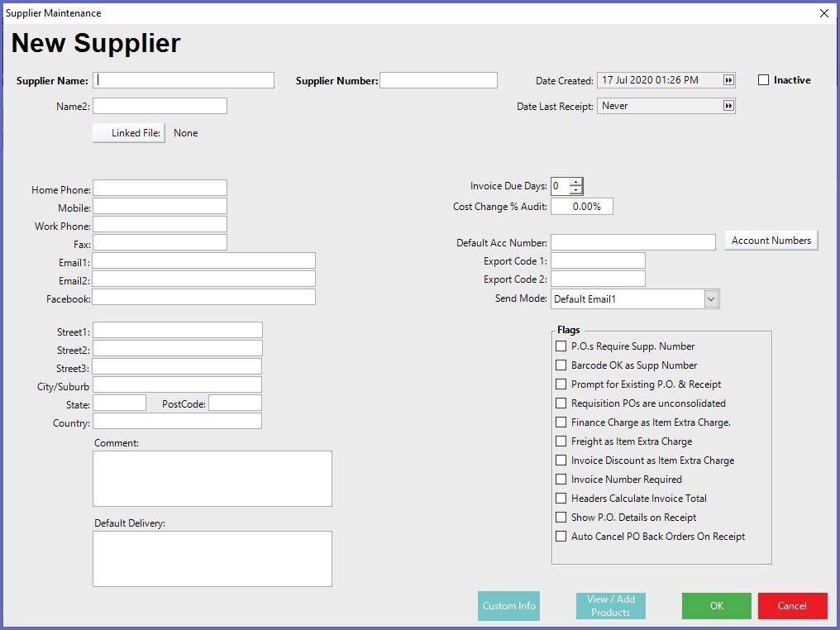
Task: Click the Linked File button
Action: (x=129, y=133)
